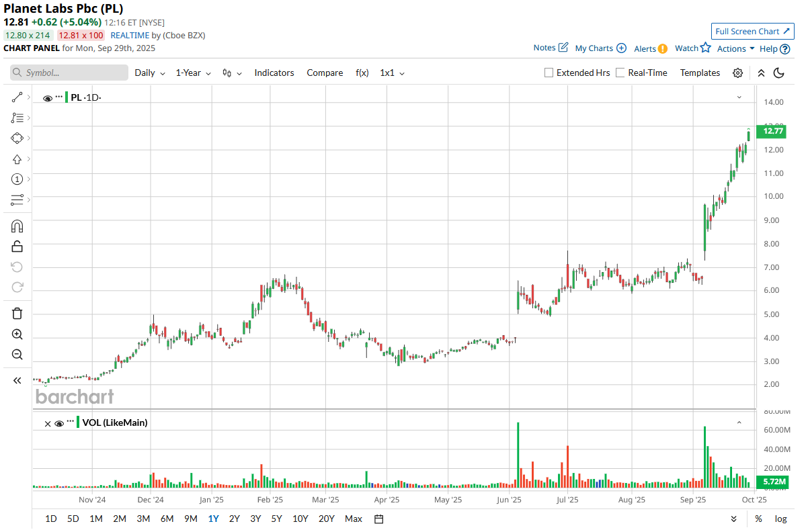Viewport: 808px width, 532px height.
Task: Click the redo arrow icon
Action: click(x=17, y=287)
